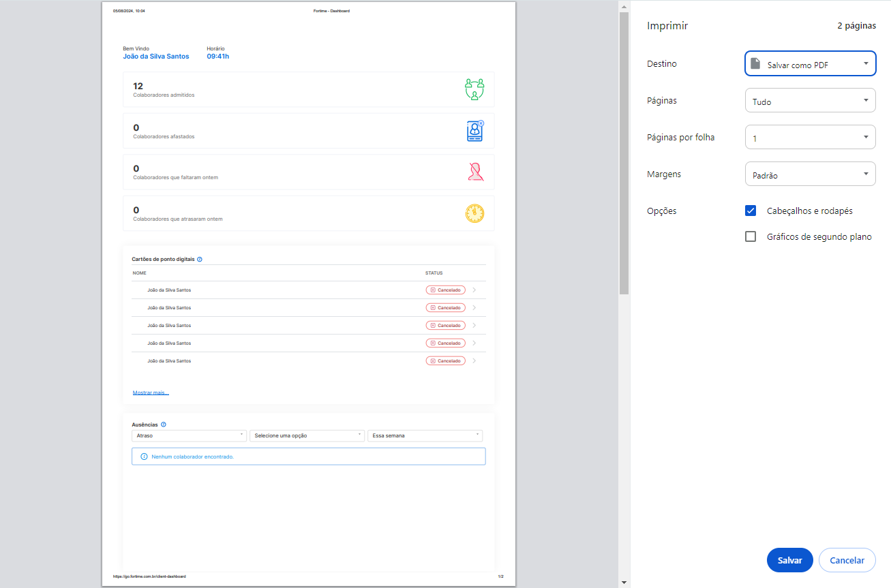
Task: Click the Colaboradores afastados badge icon
Action: point(475,131)
